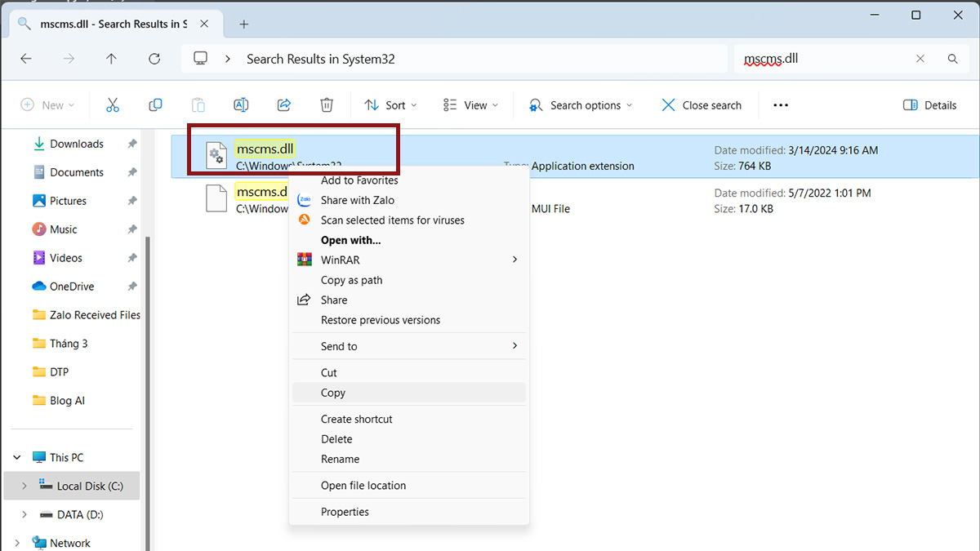Select the Rename icon in the toolbar
The height and width of the screenshot is (551, 980).
[240, 104]
